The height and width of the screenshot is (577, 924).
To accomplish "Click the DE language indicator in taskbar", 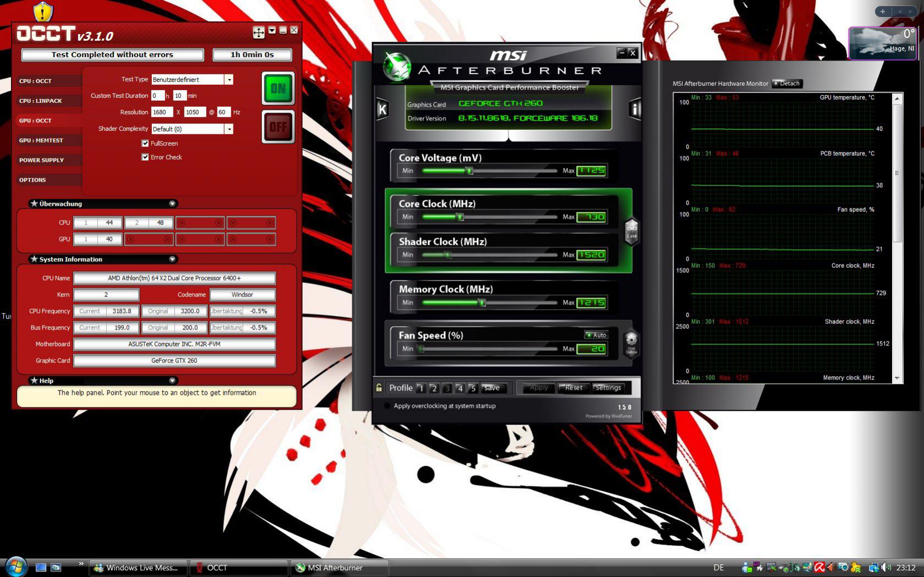I will pyautogui.click(x=718, y=568).
